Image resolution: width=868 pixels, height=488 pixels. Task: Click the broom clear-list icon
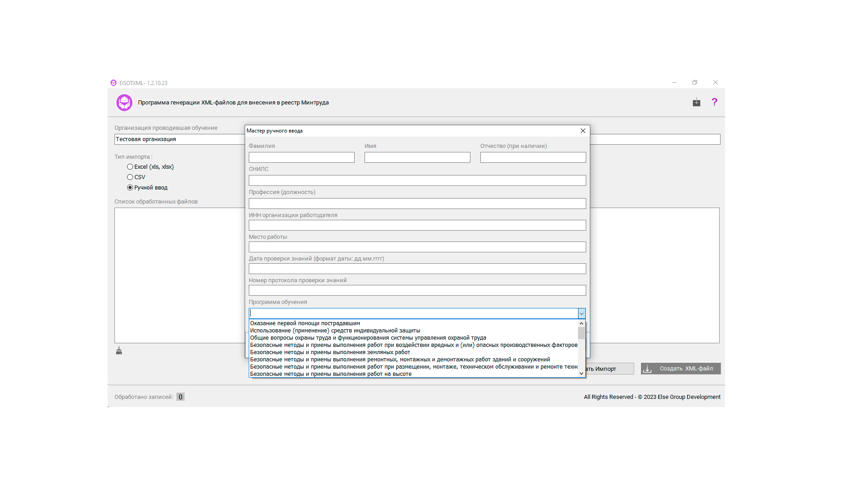(x=119, y=351)
